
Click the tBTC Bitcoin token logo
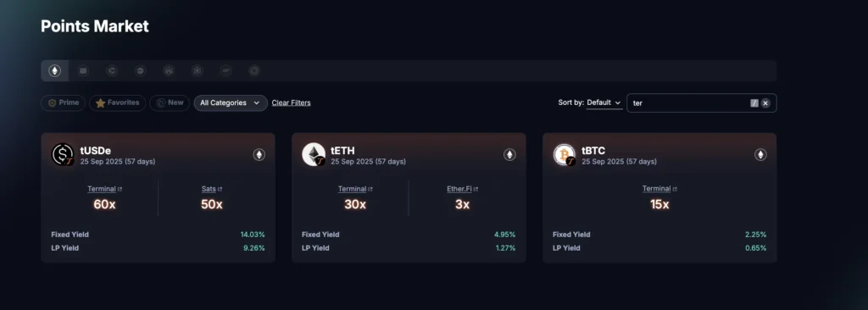point(565,154)
